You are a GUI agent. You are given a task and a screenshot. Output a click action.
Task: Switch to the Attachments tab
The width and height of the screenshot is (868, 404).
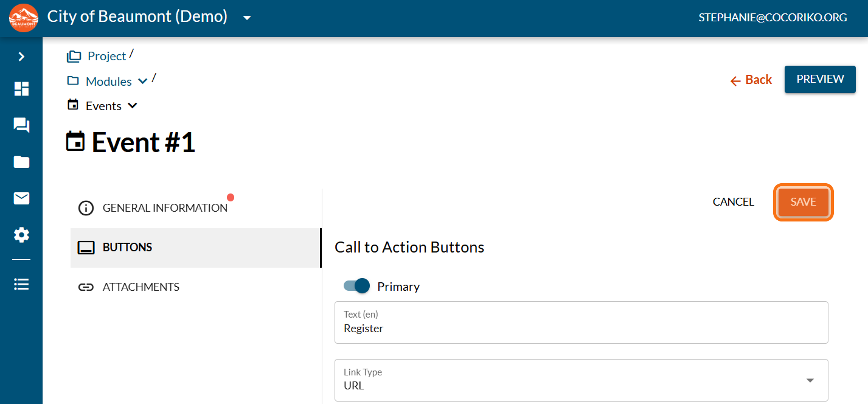coord(141,287)
